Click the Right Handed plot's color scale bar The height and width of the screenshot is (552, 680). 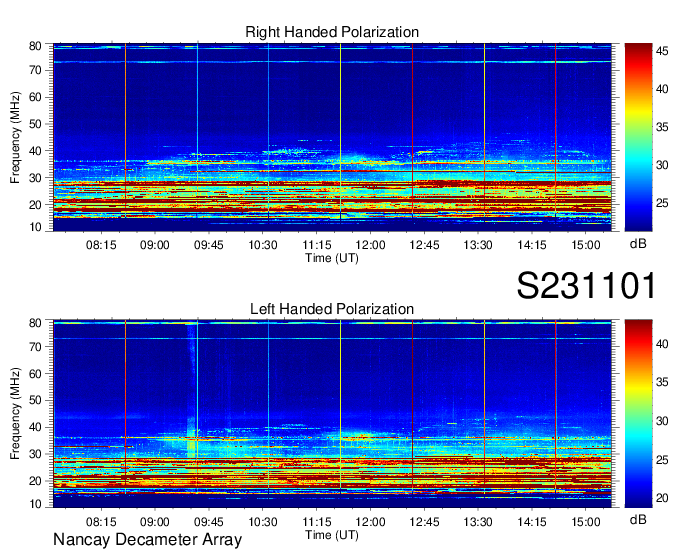[x=638, y=137]
